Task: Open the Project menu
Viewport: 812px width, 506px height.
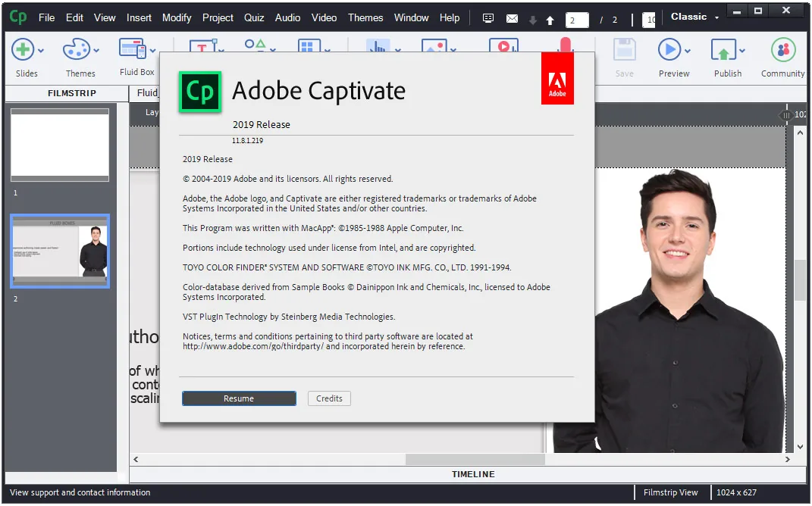Action: (x=218, y=17)
